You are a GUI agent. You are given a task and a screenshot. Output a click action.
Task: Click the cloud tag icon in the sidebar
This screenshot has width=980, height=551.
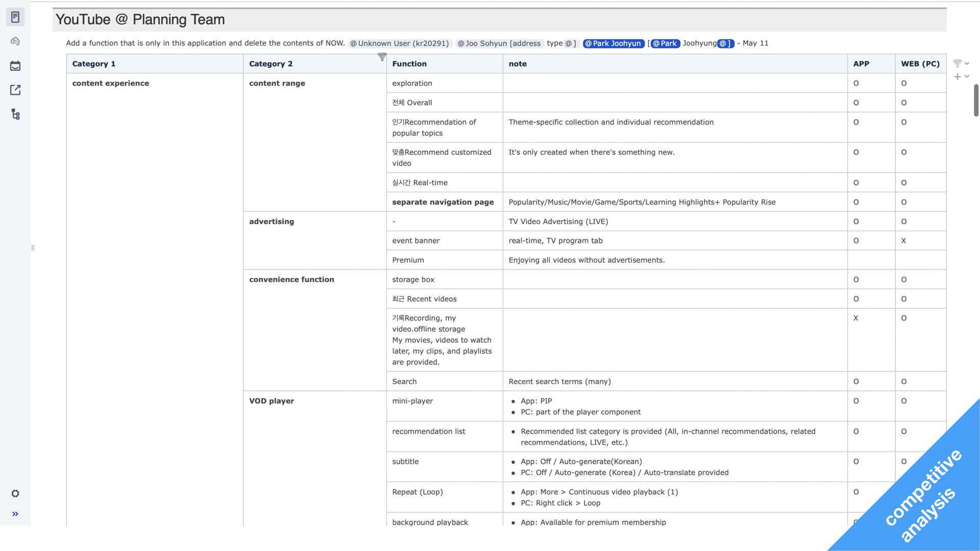15,41
